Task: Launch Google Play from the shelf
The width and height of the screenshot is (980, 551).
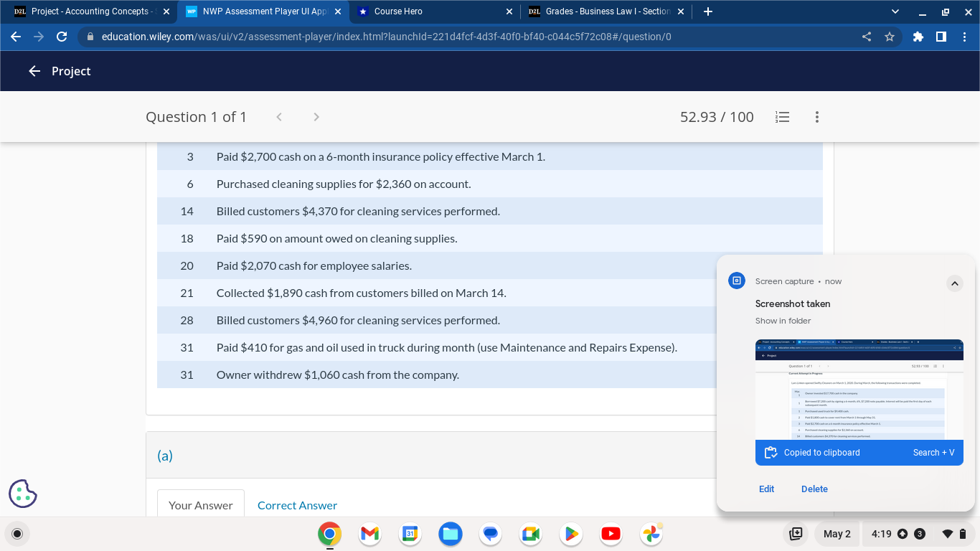Action: (x=570, y=534)
